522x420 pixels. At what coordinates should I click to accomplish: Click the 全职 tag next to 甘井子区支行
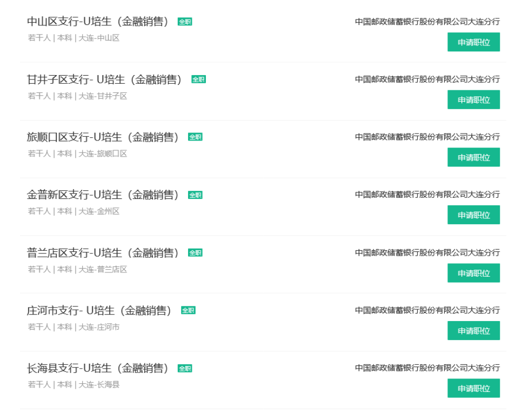[198, 79]
